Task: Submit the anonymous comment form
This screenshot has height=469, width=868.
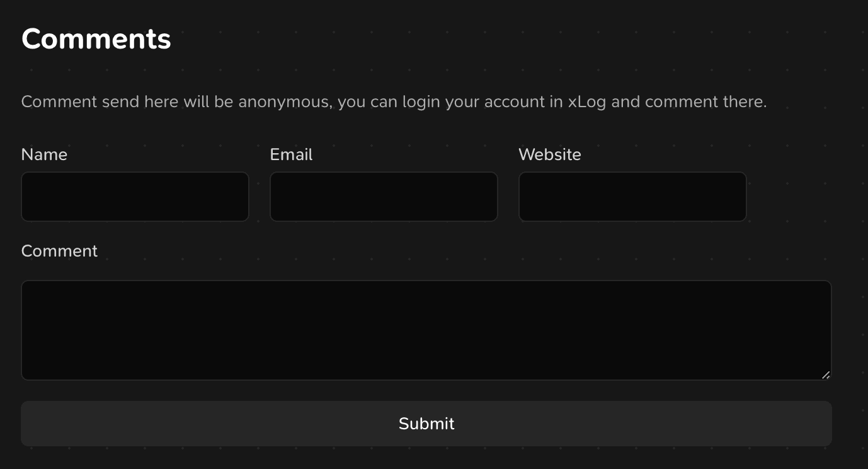Action: click(x=426, y=424)
